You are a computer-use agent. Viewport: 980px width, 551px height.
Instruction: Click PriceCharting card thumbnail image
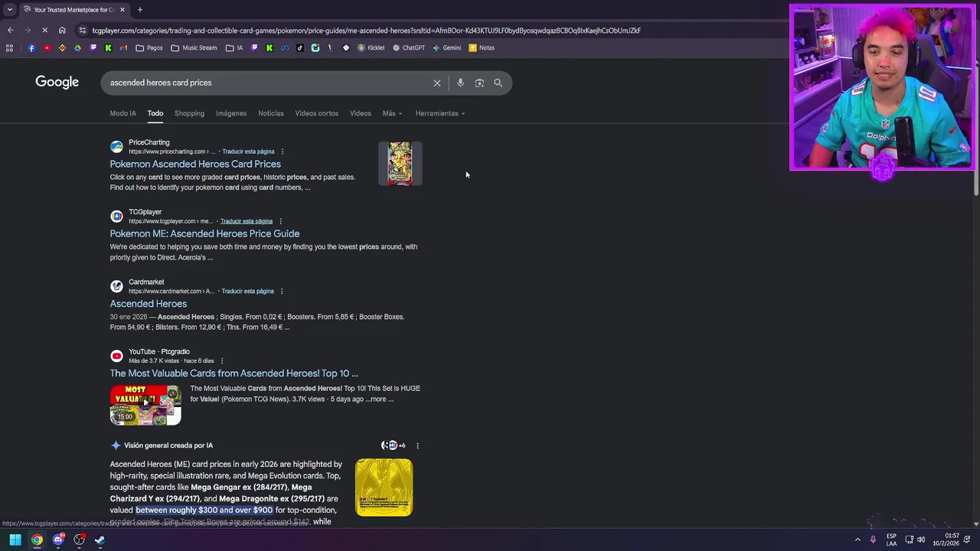400,163
